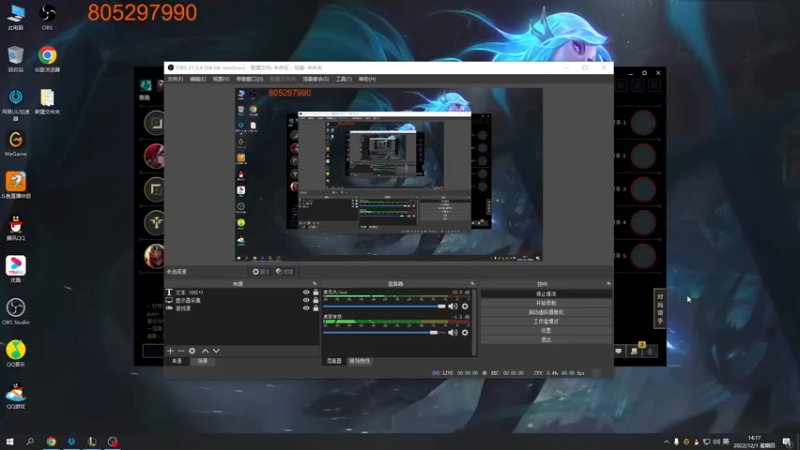
Task: Click the Start Virtual Camera button
Action: [x=546, y=312]
